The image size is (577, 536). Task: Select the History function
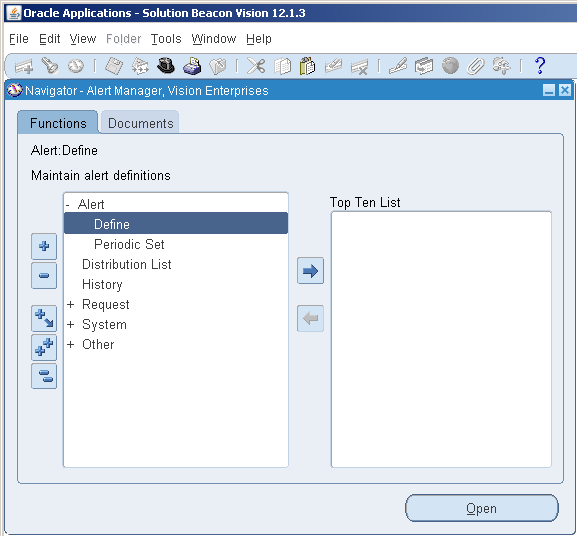102,284
